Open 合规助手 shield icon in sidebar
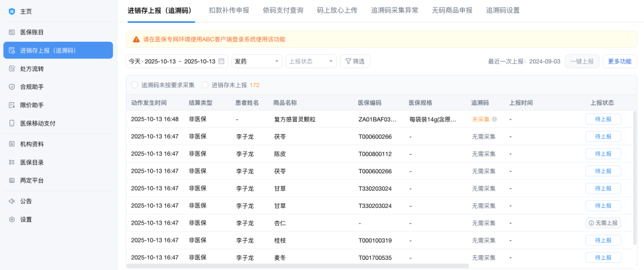The width and height of the screenshot is (644, 270). pos(12,87)
